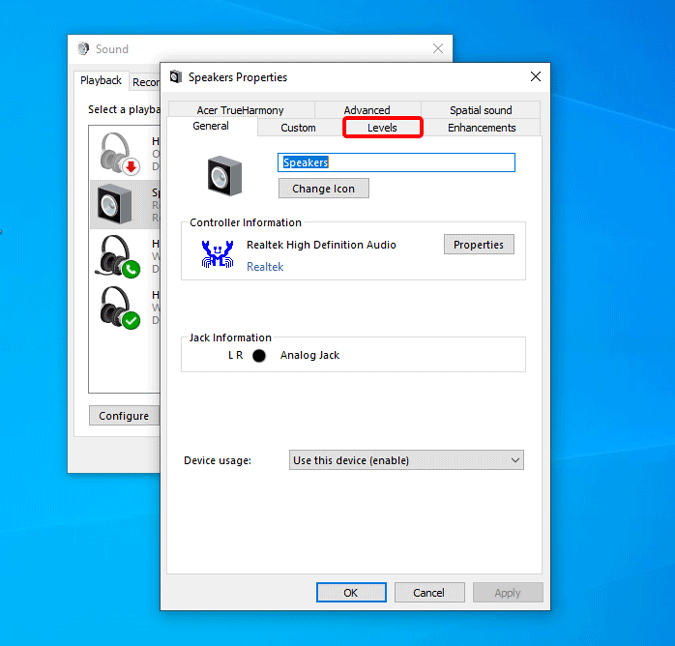Switch to the Levels tab
Screen dimensions: 675x646
pos(382,128)
